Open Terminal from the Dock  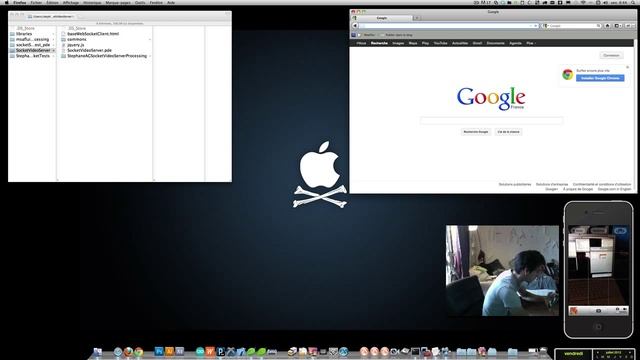click(x=415, y=351)
